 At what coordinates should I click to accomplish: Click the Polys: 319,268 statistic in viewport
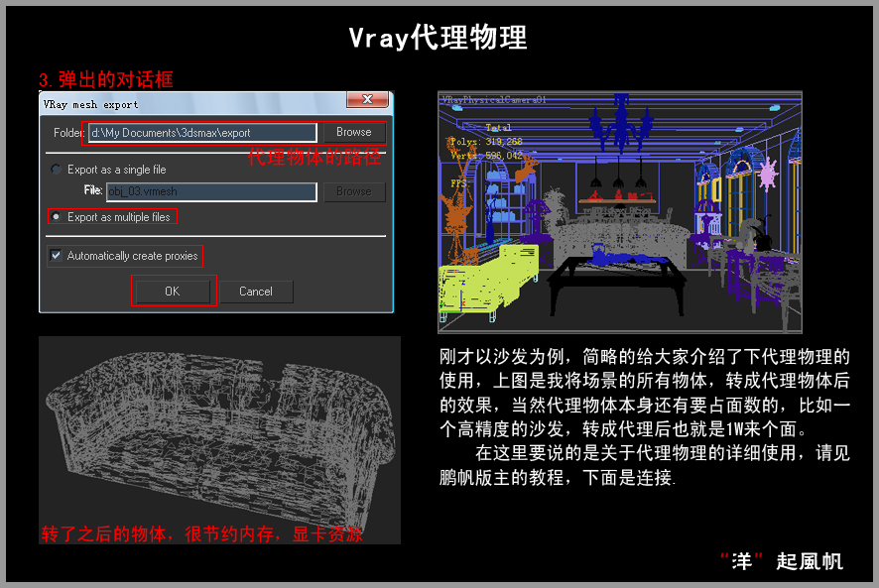pos(486,142)
